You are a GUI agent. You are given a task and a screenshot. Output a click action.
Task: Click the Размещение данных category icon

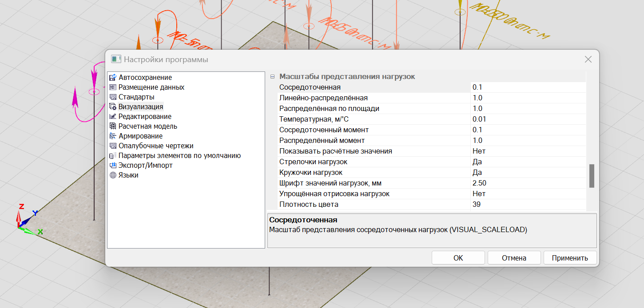point(112,87)
